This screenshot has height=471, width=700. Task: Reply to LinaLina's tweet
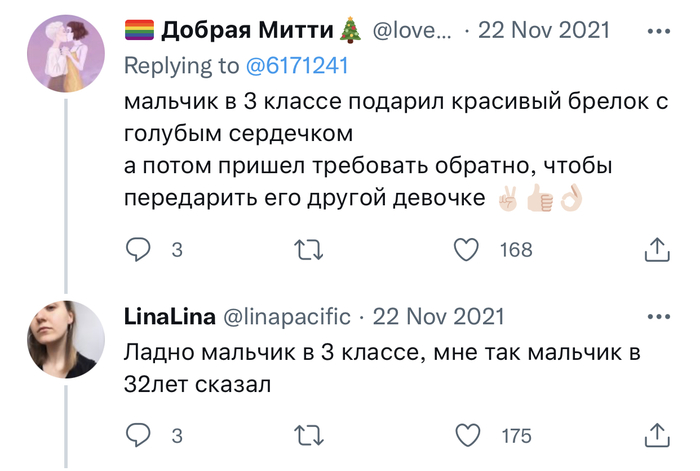(138, 435)
